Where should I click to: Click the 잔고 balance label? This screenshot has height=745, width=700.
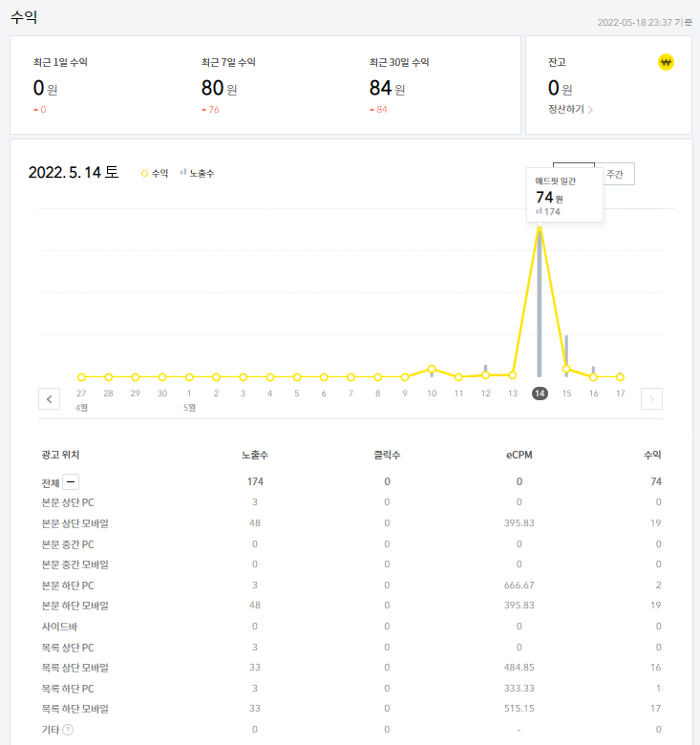pos(557,62)
